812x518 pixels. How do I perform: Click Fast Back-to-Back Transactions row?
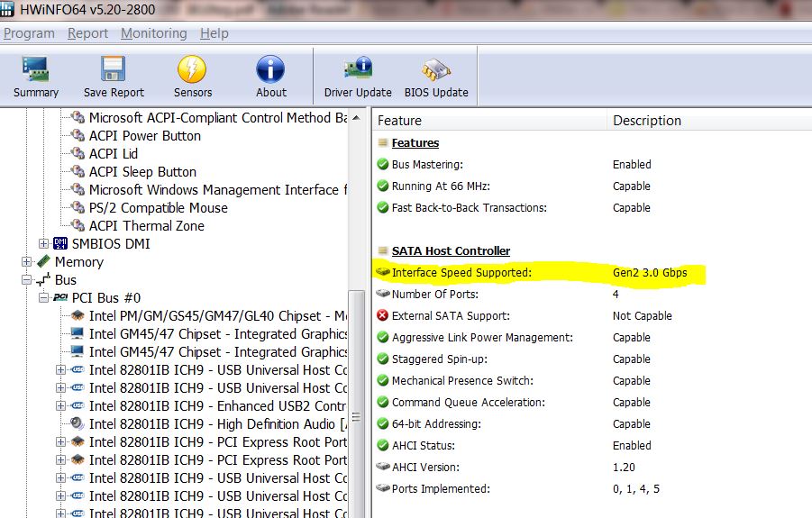point(590,207)
